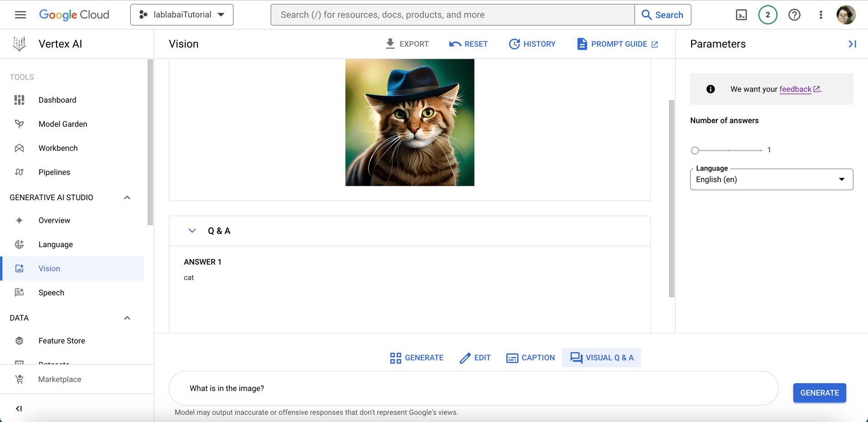Click the Dashboard sidebar icon
The width and height of the screenshot is (868, 422).
(x=19, y=100)
